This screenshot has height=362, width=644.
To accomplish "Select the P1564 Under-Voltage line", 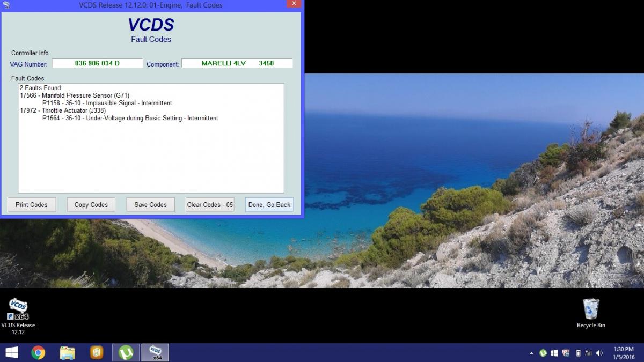I will tap(130, 118).
